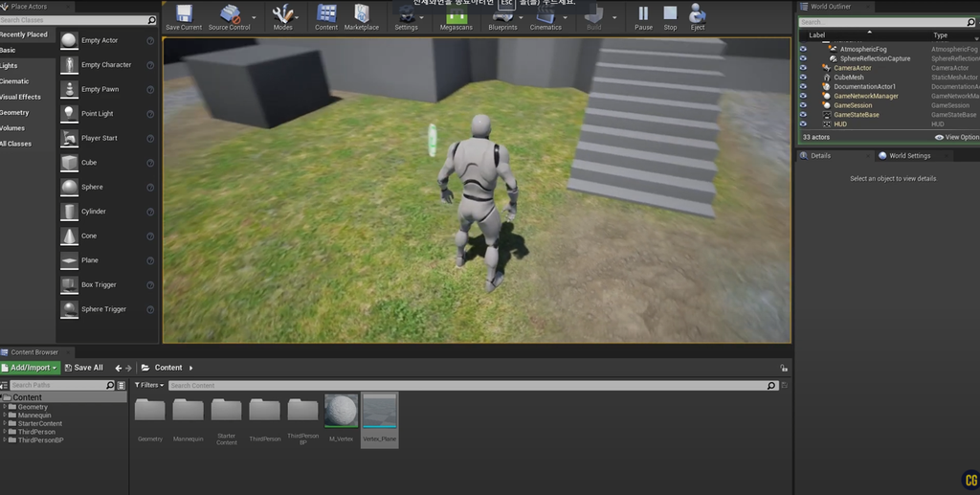Toggle visibility of AtmosphericFog
980x495 pixels.
pos(803,49)
